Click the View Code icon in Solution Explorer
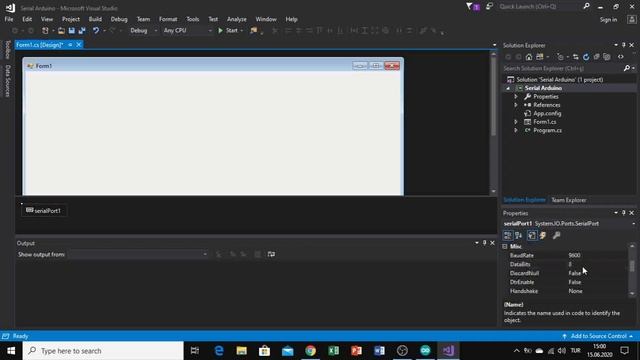This screenshot has height=360, width=640. pyautogui.click(x=621, y=57)
